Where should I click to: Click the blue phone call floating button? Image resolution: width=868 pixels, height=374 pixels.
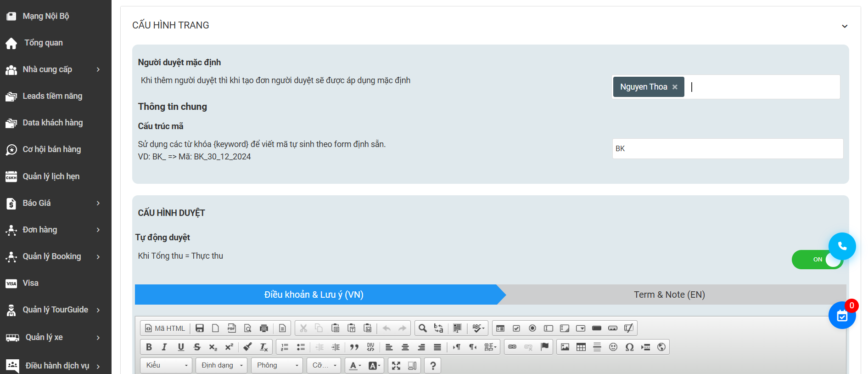[x=842, y=246]
